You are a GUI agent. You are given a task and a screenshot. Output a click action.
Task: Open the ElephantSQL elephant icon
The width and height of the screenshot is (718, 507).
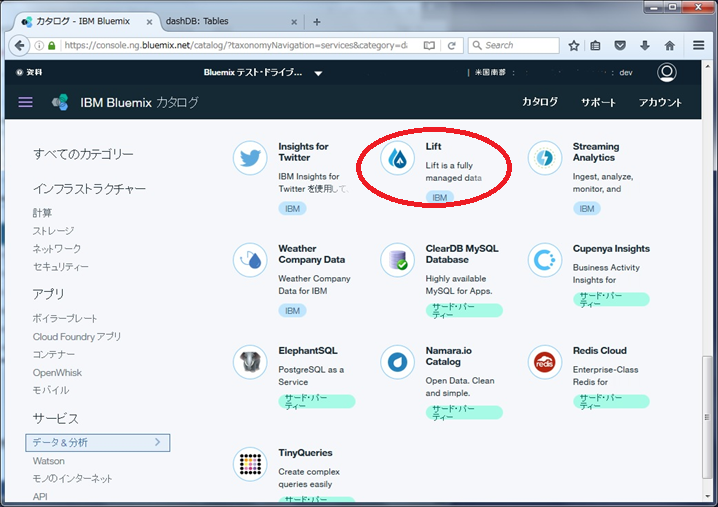tap(250, 362)
